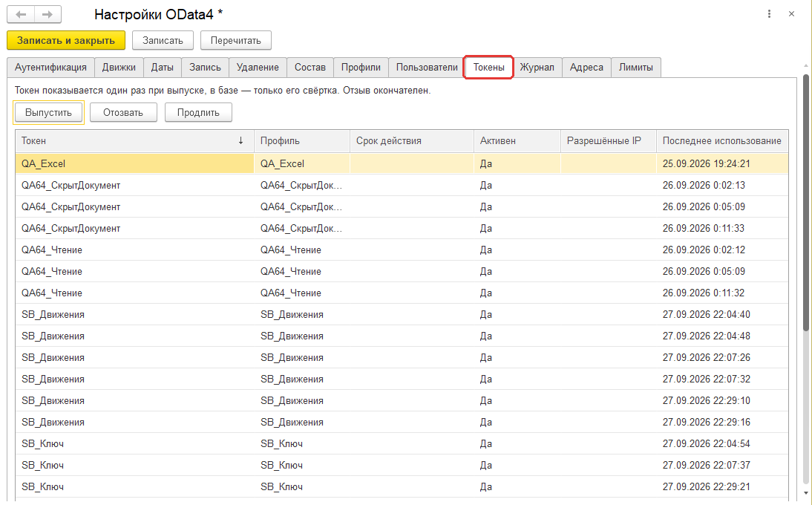Switch to the Журнал tab
812x505 pixels.
pyautogui.click(x=537, y=68)
